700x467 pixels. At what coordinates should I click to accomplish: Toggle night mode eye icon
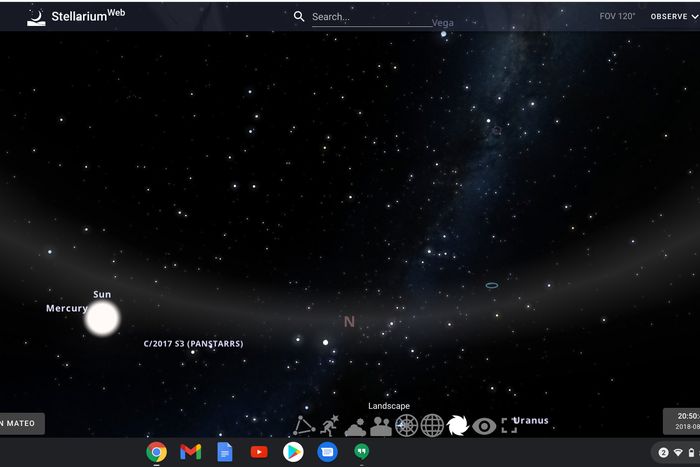[x=484, y=426]
